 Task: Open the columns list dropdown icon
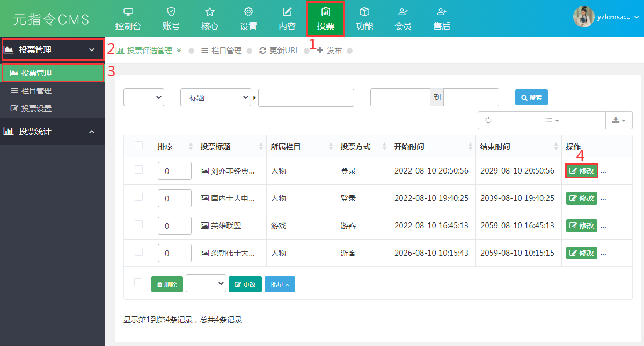552,120
